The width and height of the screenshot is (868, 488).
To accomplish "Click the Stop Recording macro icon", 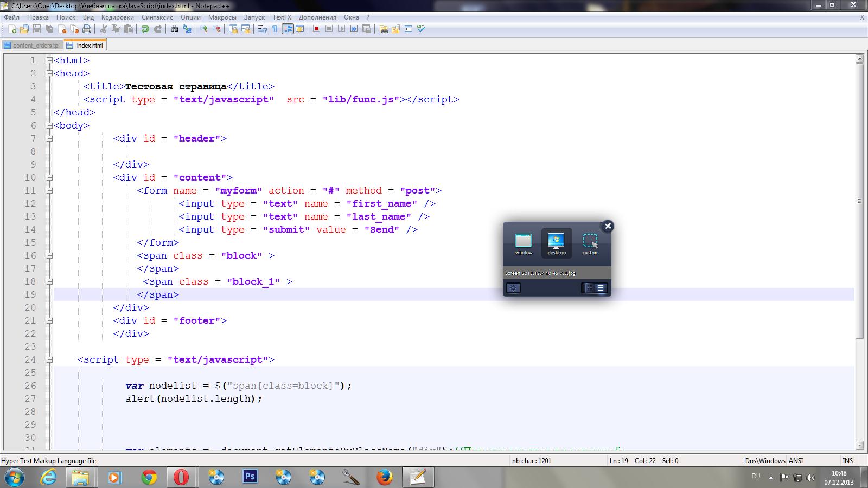I will coord(329,29).
